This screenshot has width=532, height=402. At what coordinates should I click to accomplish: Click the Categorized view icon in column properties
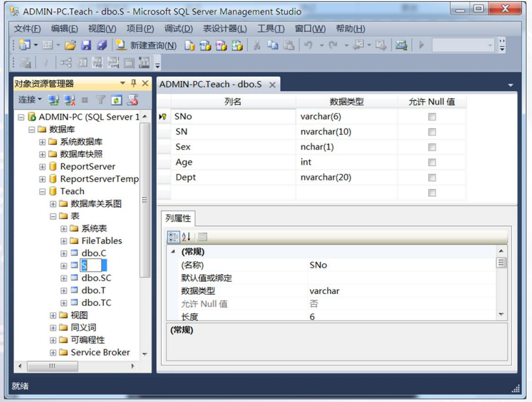coord(173,236)
